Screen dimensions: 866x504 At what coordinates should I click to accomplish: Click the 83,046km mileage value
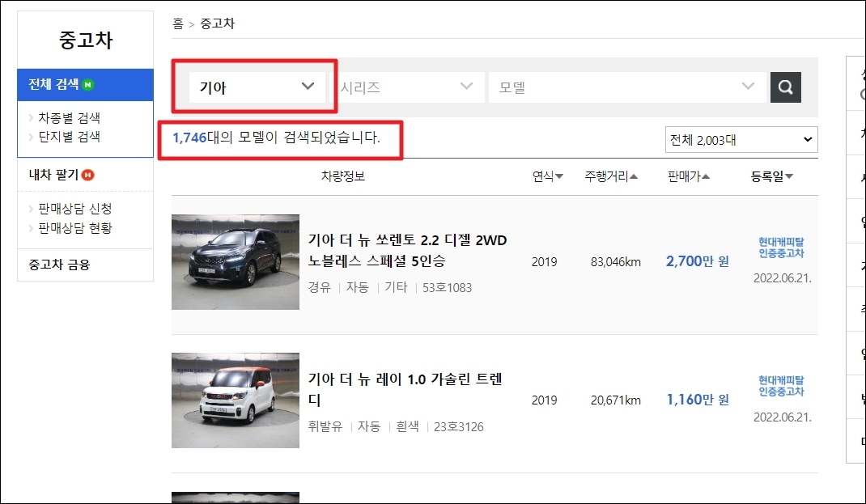tap(616, 261)
